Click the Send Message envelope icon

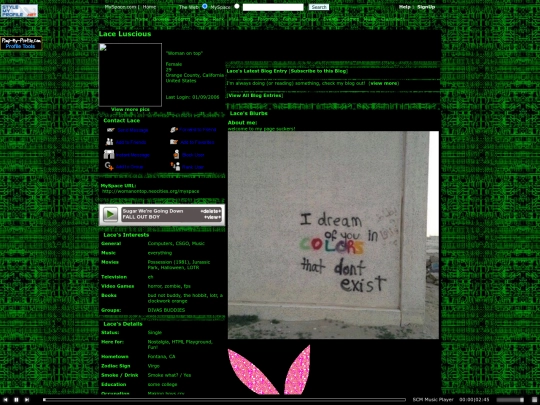coord(110,130)
